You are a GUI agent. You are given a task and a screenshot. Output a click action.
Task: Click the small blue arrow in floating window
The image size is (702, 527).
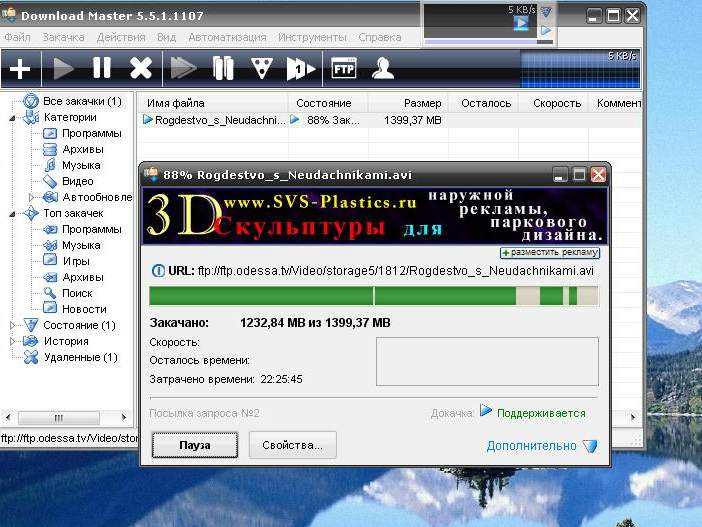click(x=546, y=30)
